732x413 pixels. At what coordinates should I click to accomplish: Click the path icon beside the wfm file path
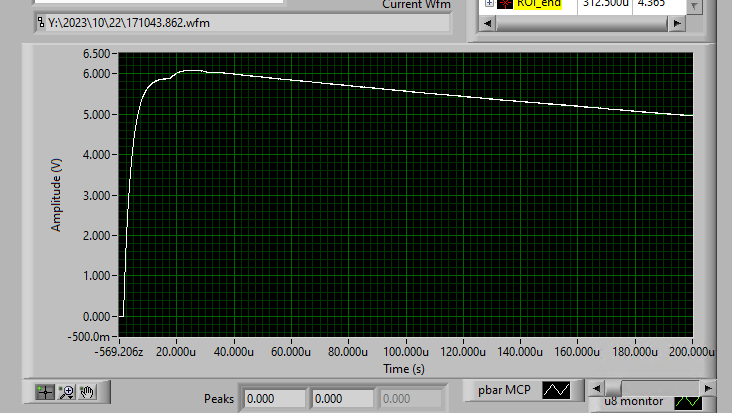(x=41, y=22)
